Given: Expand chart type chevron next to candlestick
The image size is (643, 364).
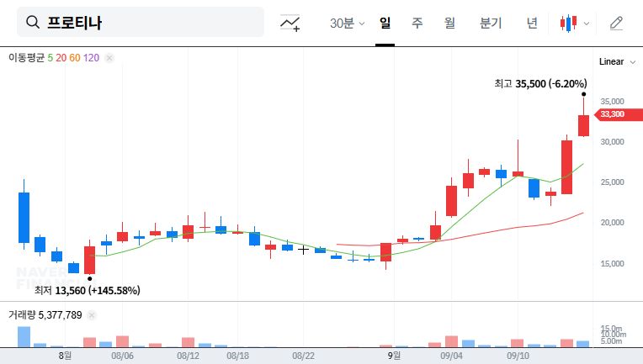Looking at the screenshot, I should pos(587,24).
